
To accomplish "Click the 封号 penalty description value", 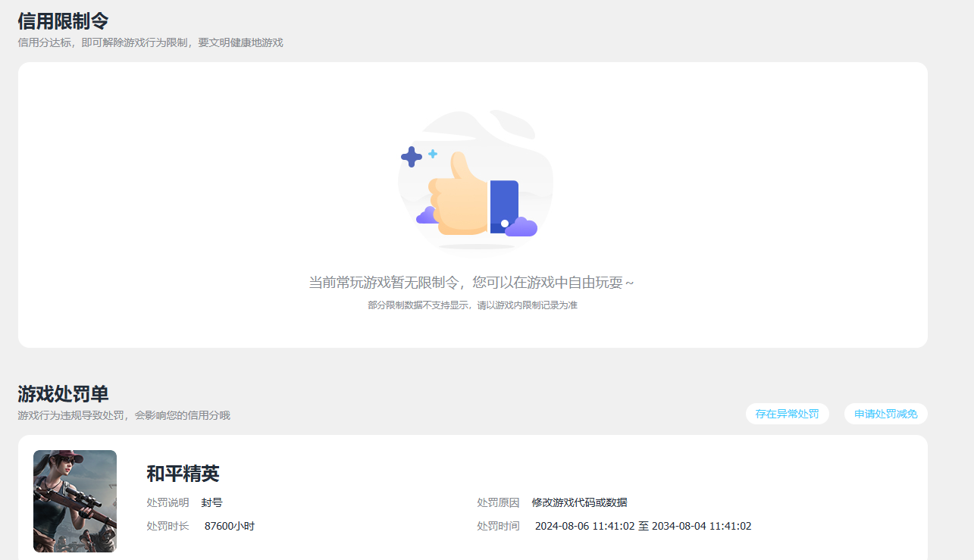I will pos(211,502).
